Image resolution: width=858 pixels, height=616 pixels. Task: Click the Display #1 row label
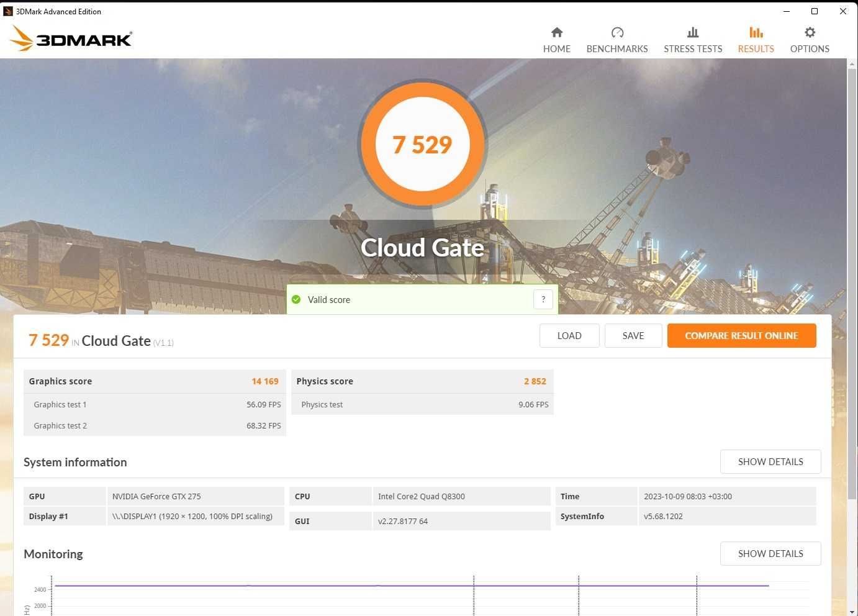48,517
